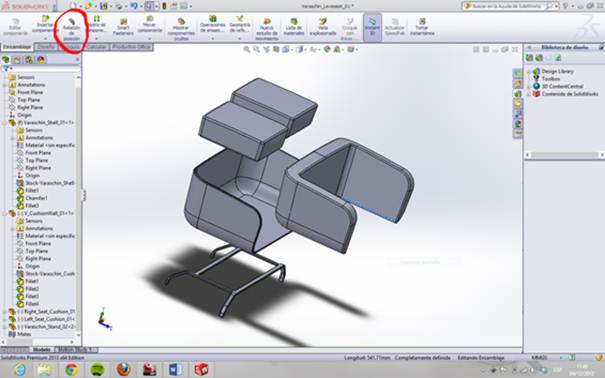Switch to the Ensamblaje tab
The width and height of the screenshot is (605, 378).
[x=17, y=47]
